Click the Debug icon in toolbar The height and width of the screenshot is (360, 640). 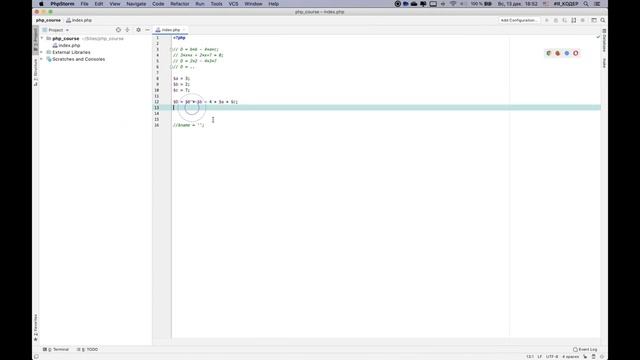tap(556, 20)
